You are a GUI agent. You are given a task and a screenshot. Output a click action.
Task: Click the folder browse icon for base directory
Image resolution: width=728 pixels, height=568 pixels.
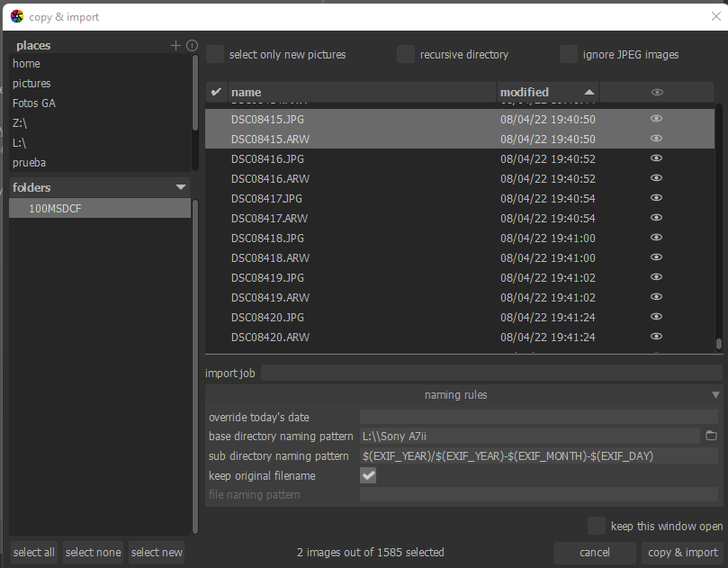pos(711,437)
